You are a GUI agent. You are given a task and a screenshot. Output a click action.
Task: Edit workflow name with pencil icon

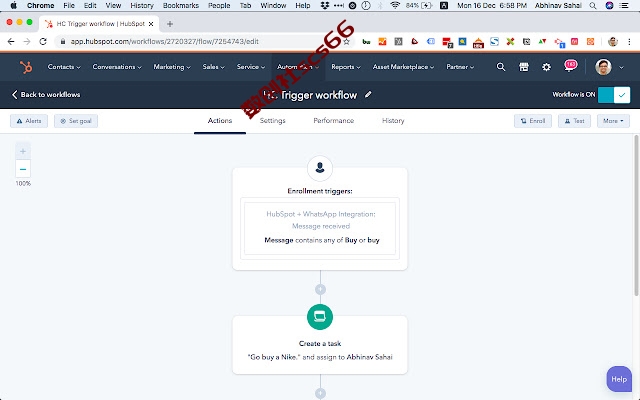pyautogui.click(x=368, y=95)
